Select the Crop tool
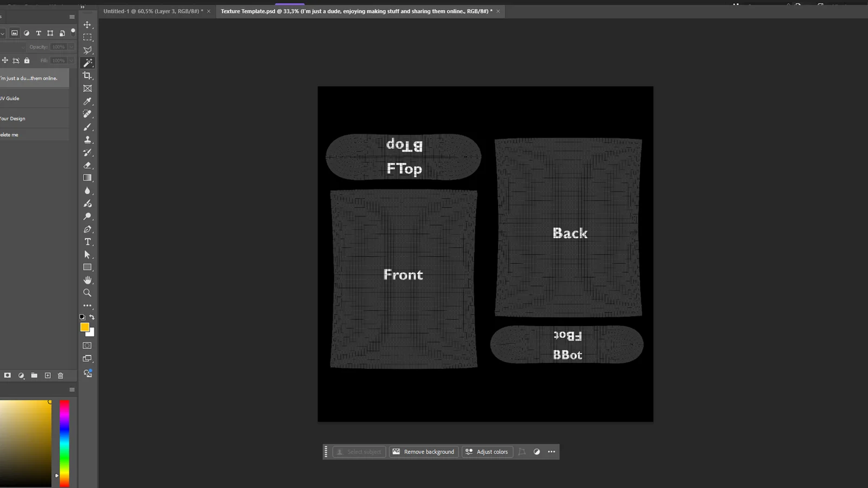 (87, 75)
